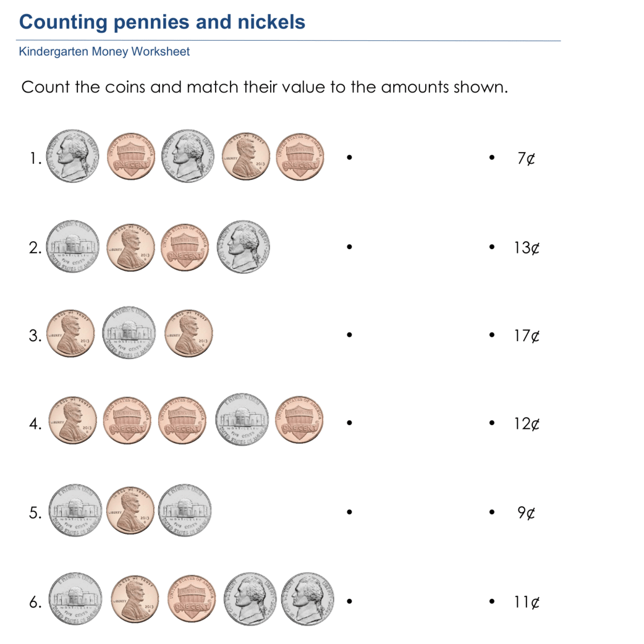Select the nickel in row 3

[129, 334]
